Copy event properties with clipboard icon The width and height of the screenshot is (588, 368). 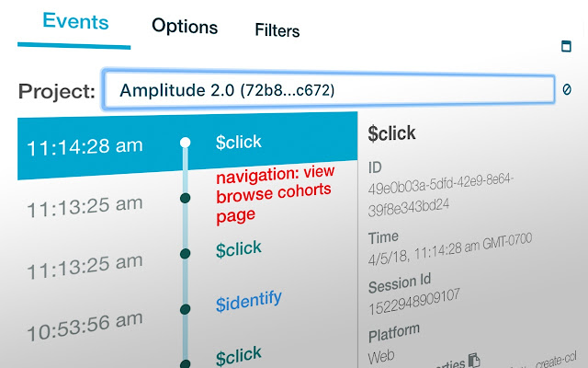[x=474, y=360]
